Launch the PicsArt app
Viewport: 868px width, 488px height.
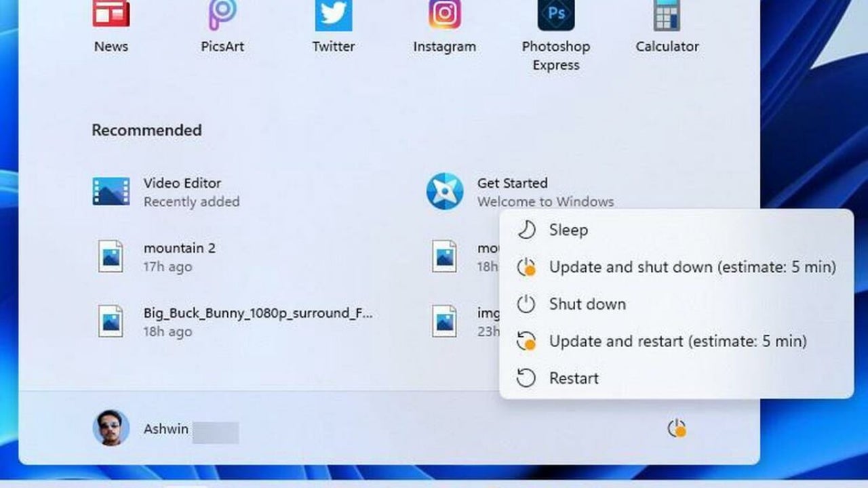pyautogui.click(x=222, y=15)
